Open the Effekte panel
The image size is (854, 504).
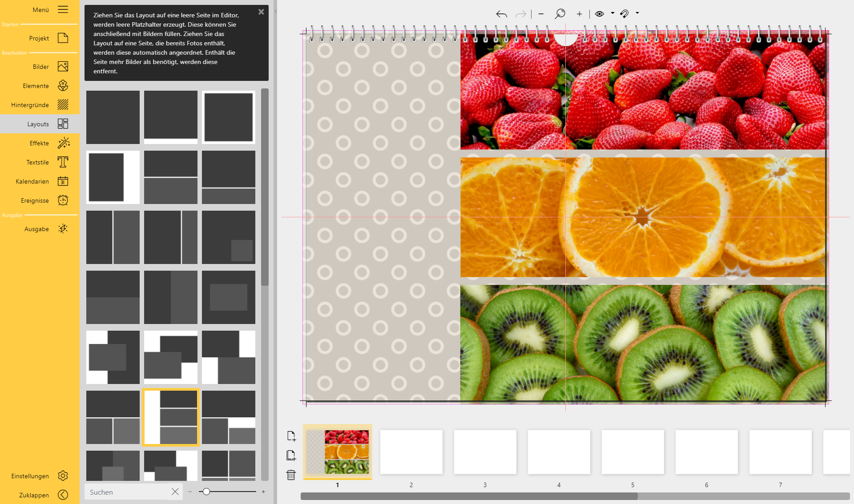coord(39,143)
